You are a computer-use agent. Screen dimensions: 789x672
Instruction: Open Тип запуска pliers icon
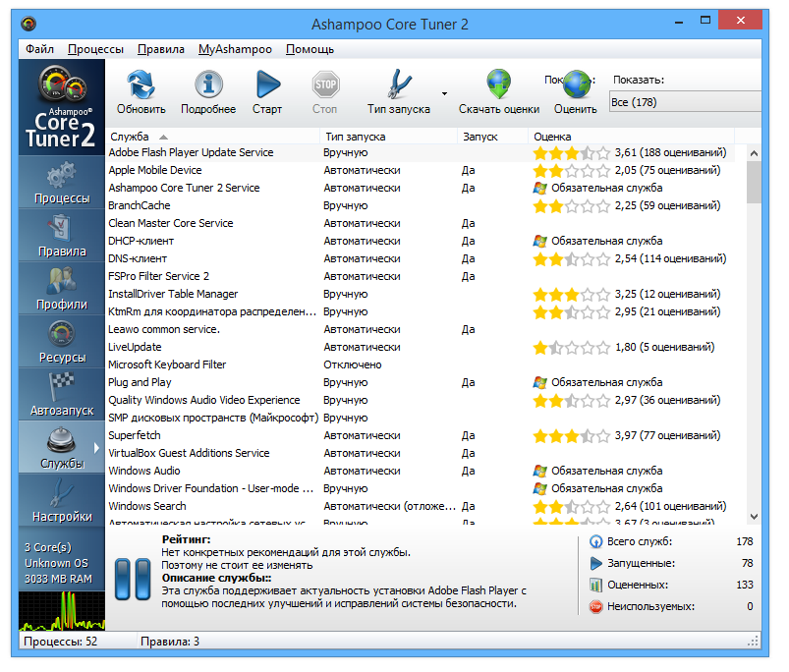(399, 84)
